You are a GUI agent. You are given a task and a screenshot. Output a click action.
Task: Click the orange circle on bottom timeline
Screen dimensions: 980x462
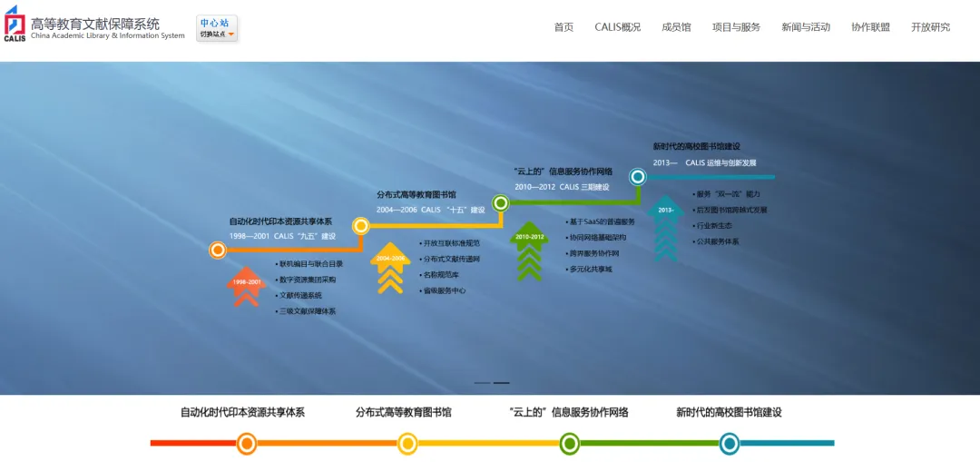tap(247, 443)
